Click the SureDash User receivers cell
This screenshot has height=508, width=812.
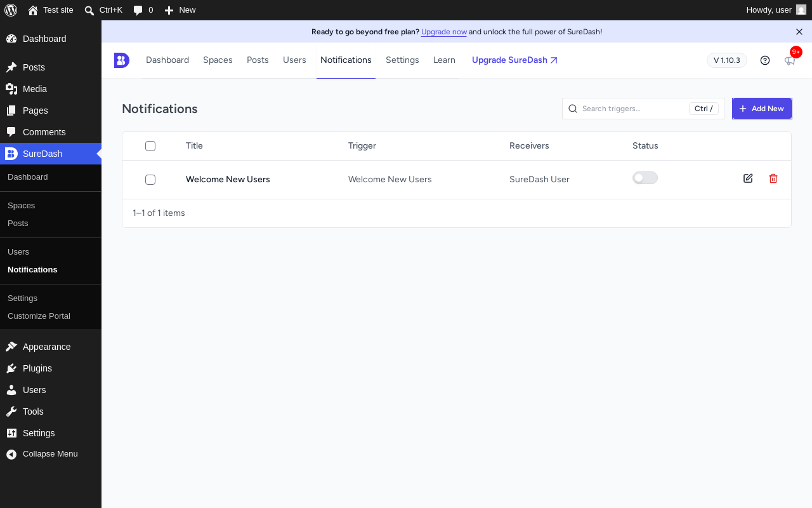pos(539,180)
